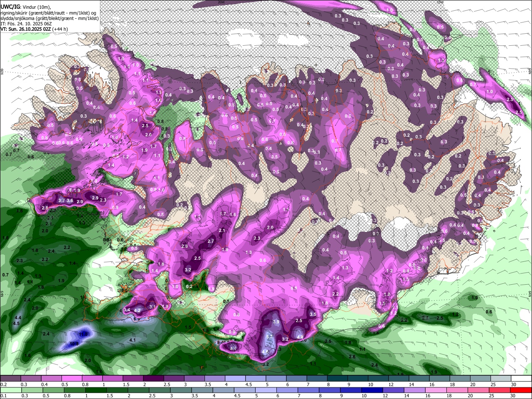The image size is (532, 399).
Task: Click the 'slydda/snjókoma (grátt/bleikt/grænt - mm/1klst)' line
Action: coord(49,18)
